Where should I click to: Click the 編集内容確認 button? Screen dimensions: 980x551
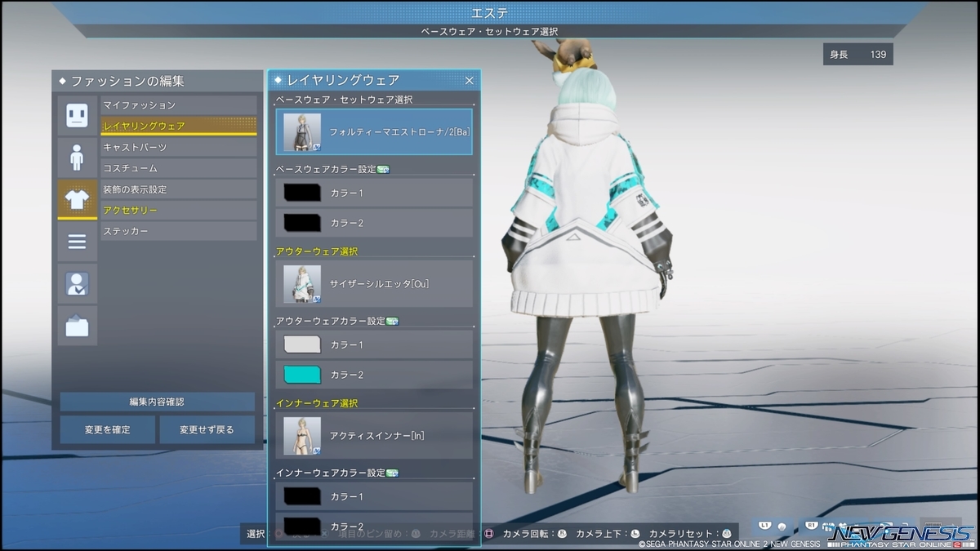157,402
